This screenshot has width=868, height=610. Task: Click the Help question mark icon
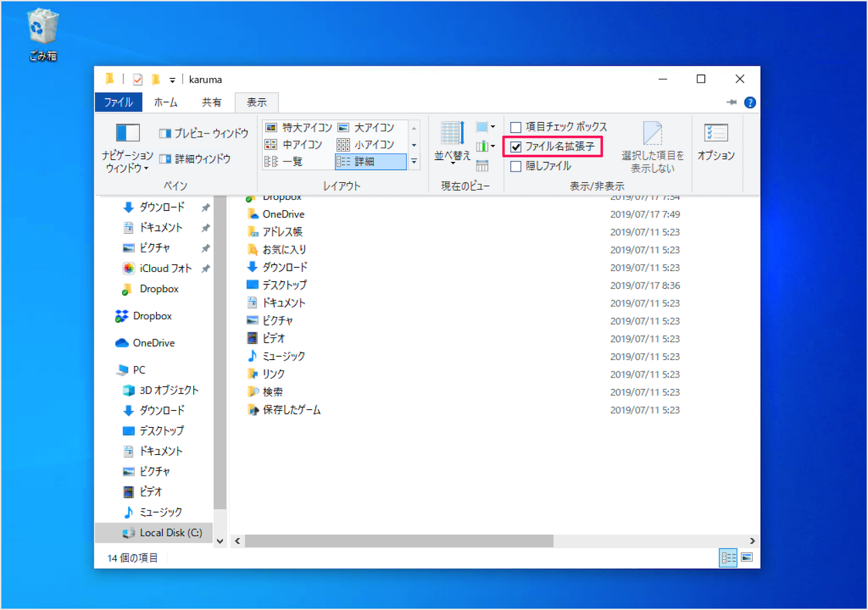pos(750,102)
